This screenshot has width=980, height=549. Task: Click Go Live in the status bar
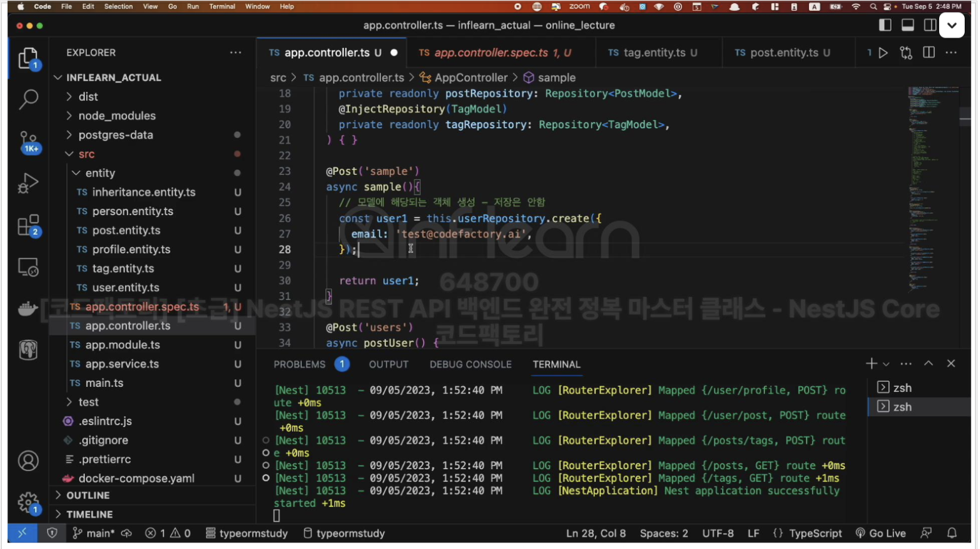tap(881, 533)
